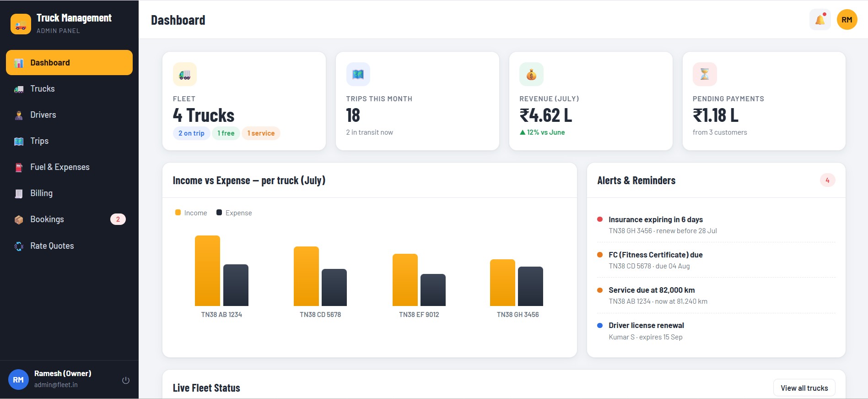Open the Dashboard menu item
The width and height of the screenshot is (868, 399).
[69, 63]
